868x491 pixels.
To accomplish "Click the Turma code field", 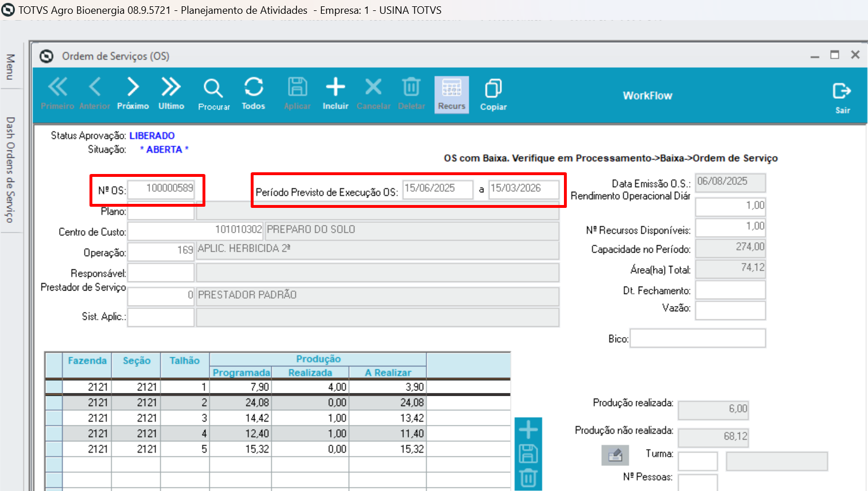I will (x=698, y=461).
